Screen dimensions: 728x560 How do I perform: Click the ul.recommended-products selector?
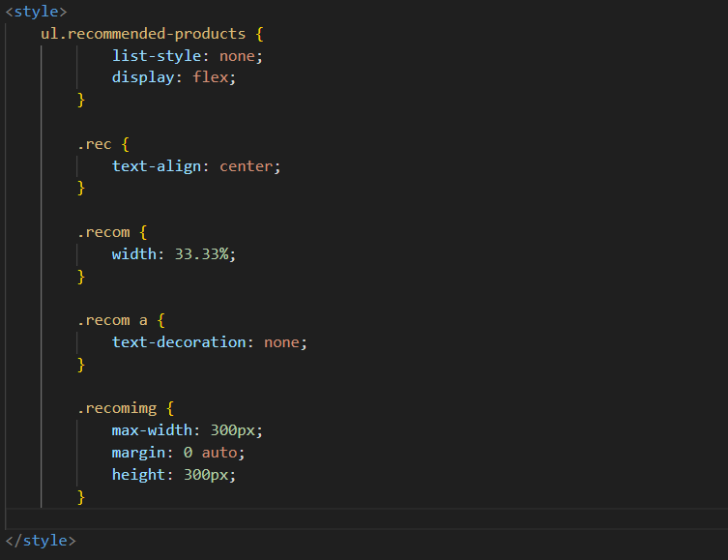coord(143,34)
